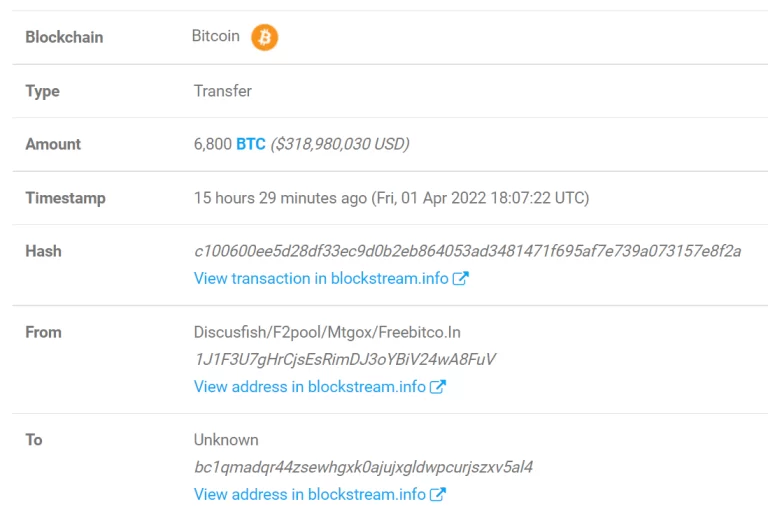Click the $318,980,030 USD value

340,144
